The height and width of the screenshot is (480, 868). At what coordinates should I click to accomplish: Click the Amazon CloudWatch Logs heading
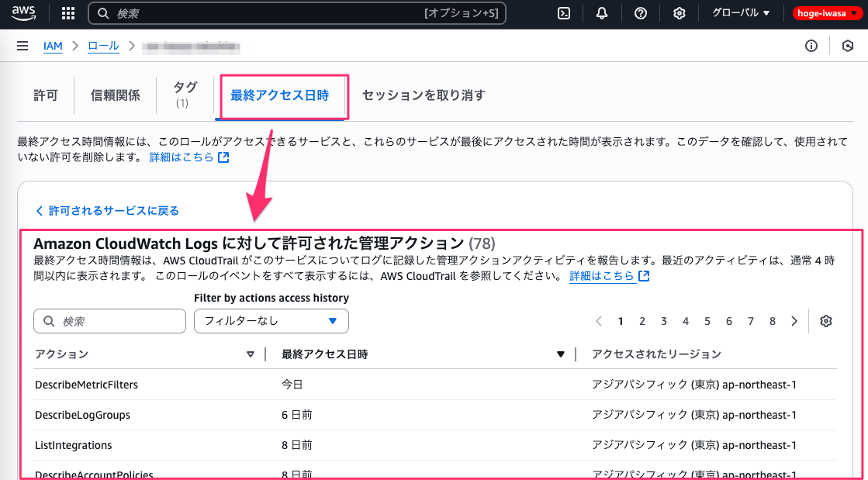[265, 243]
